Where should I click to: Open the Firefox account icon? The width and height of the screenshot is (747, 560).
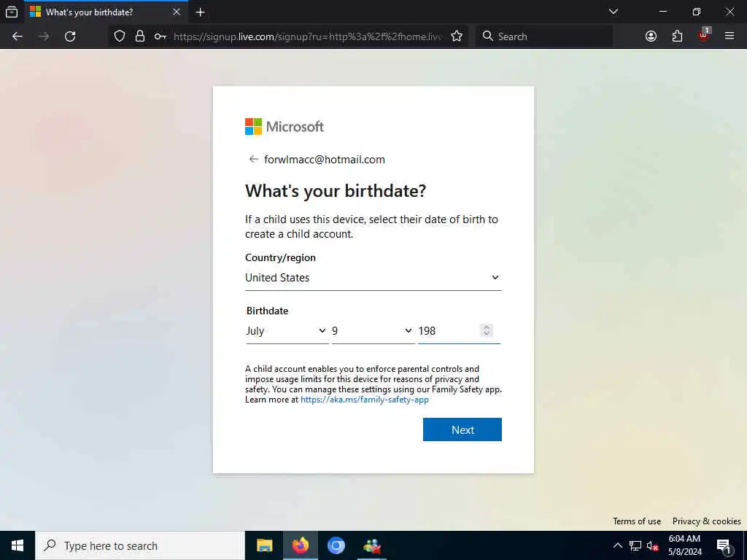(x=651, y=36)
